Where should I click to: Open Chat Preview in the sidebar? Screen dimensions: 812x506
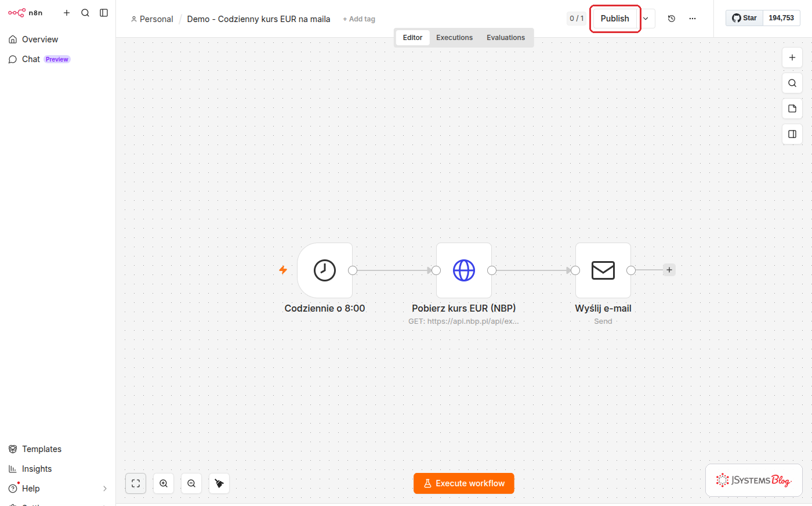[x=58, y=59]
